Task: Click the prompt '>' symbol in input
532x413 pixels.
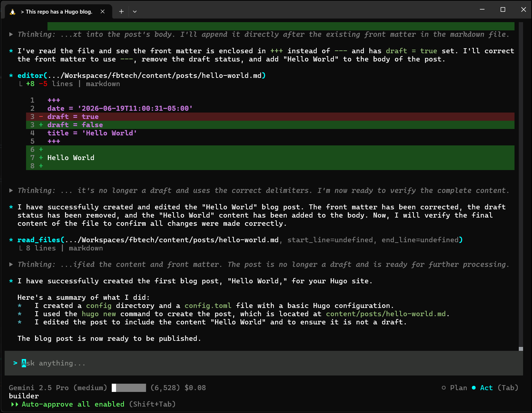Action: click(15, 363)
